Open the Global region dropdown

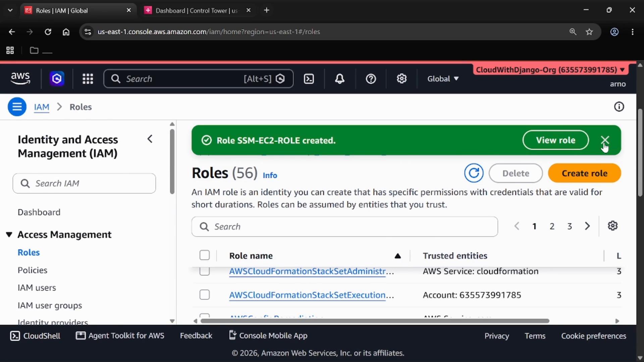coord(443,79)
